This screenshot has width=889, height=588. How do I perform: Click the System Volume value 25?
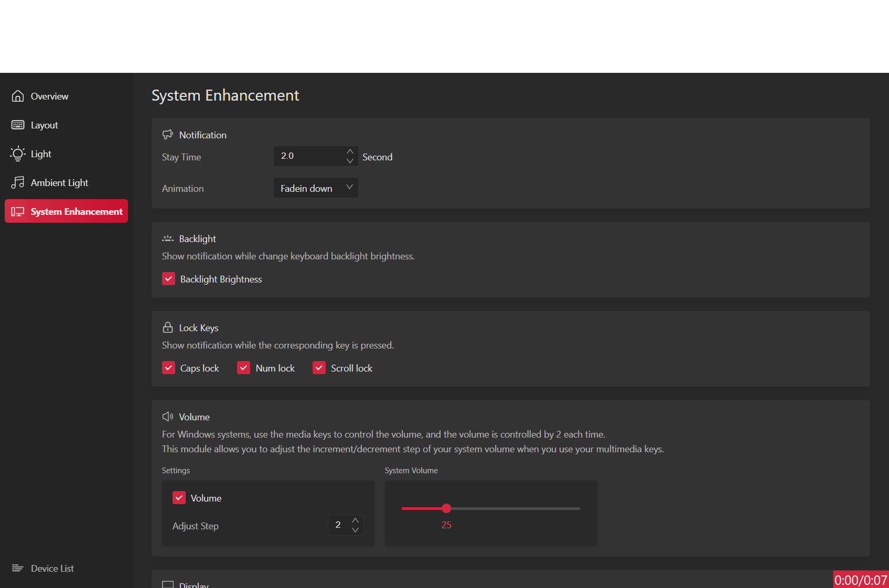tap(446, 525)
